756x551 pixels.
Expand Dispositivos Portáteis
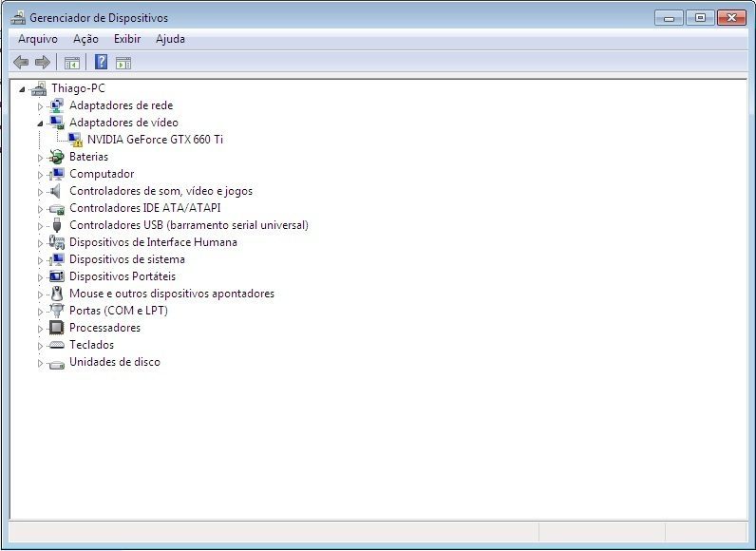[x=40, y=277]
